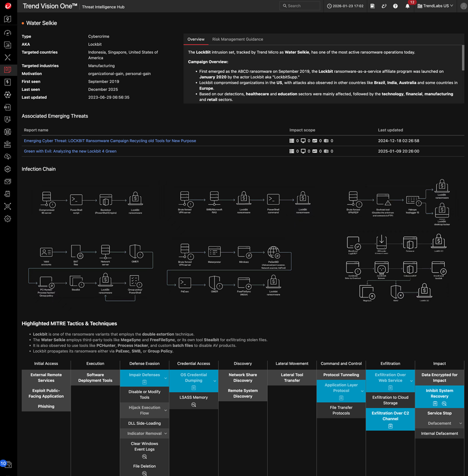Open the LOCKBIT Ransomware Campaign report link
The image size is (468, 476).
tap(109, 140)
